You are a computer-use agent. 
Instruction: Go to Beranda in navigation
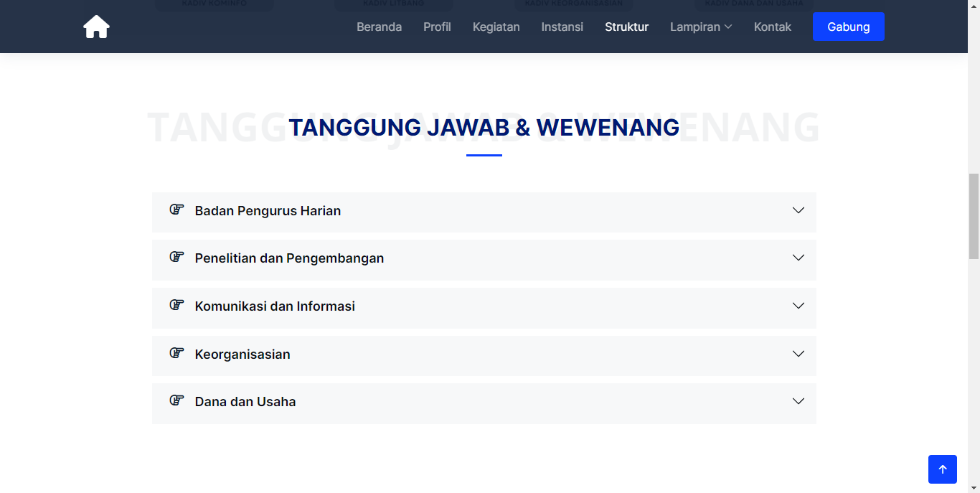[379, 27]
